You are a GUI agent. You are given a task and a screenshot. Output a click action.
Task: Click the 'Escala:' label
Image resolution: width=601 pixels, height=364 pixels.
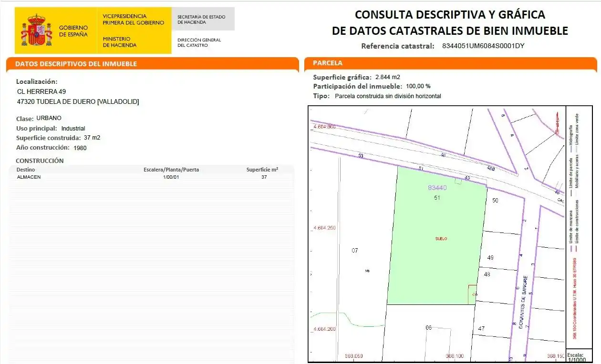(x=576, y=355)
